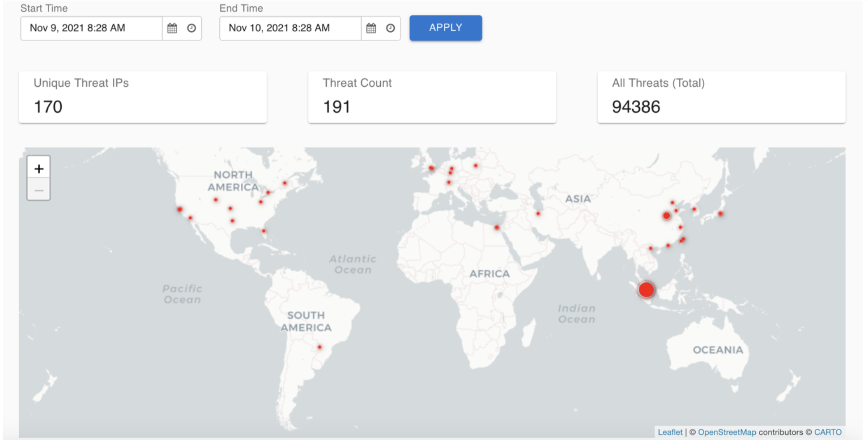Click the Threat Count card title
868x440 pixels.
click(x=357, y=83)
